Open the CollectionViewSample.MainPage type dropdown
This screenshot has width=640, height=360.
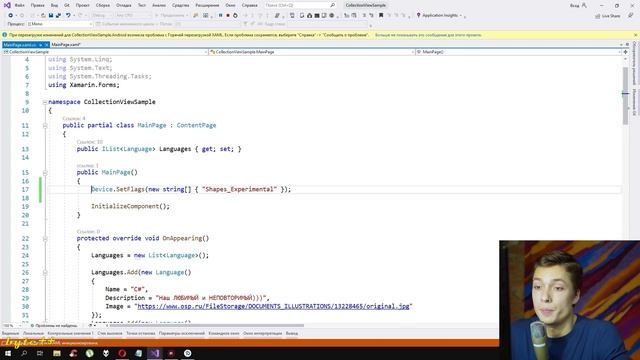pyautogui.click(x=311, y=52)
